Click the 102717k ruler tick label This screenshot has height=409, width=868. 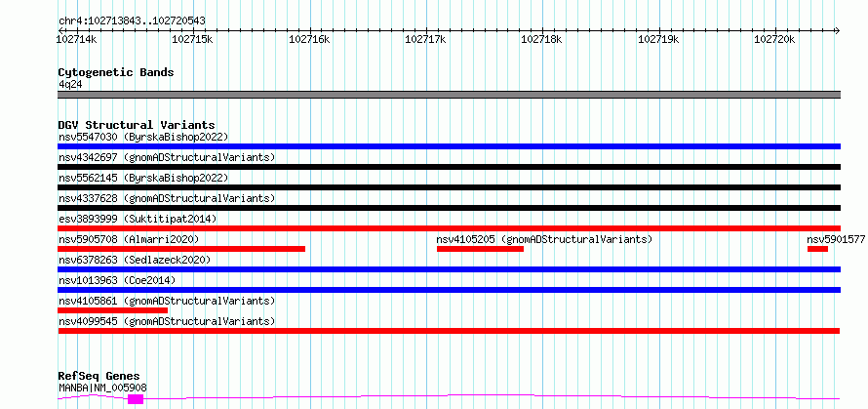[x=425, y=39]
